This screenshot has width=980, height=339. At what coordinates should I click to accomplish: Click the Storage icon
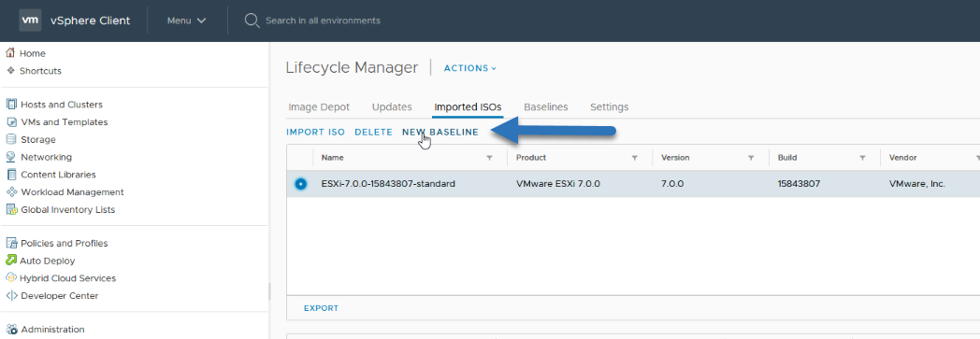point(10,139)
